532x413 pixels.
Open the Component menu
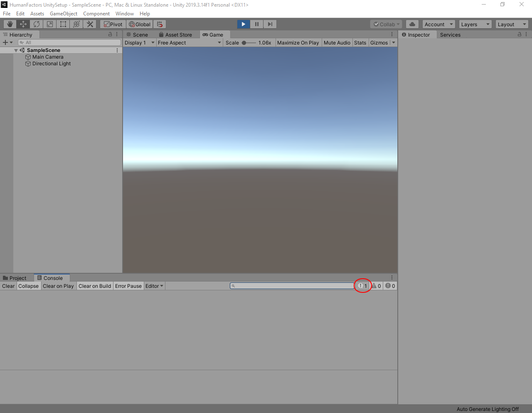coord(96,13)
